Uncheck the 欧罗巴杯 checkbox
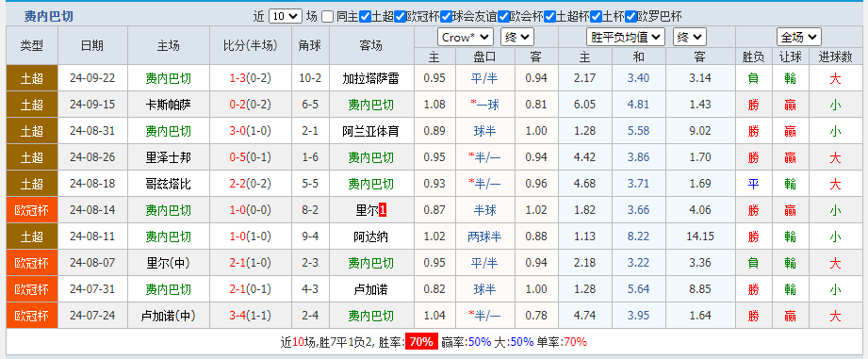 coord(631,17)
